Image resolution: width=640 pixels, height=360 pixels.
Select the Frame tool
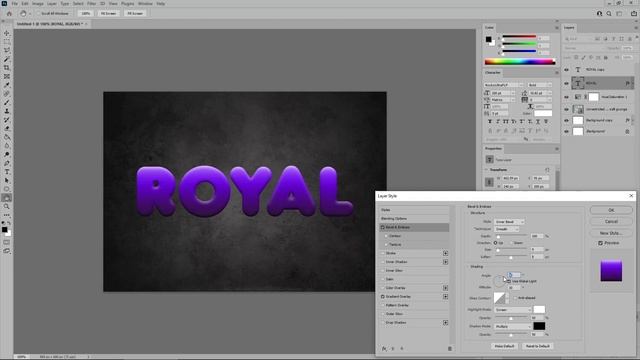(x=7, y=76)
